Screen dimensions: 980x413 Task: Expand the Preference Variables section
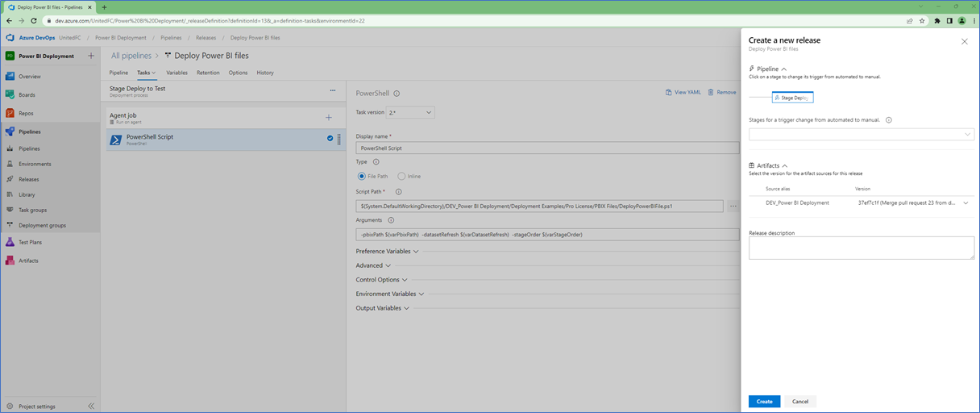[387, 252]
